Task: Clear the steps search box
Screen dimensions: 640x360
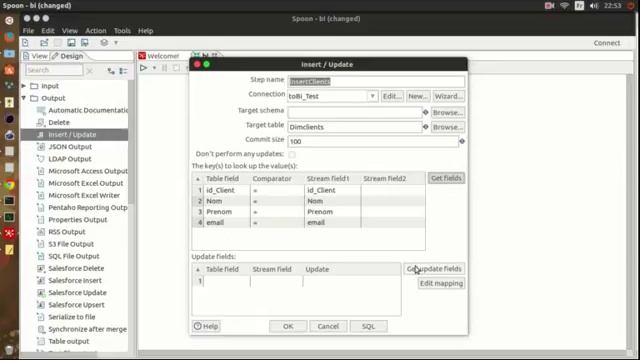Action: click(x=90, y=71)
